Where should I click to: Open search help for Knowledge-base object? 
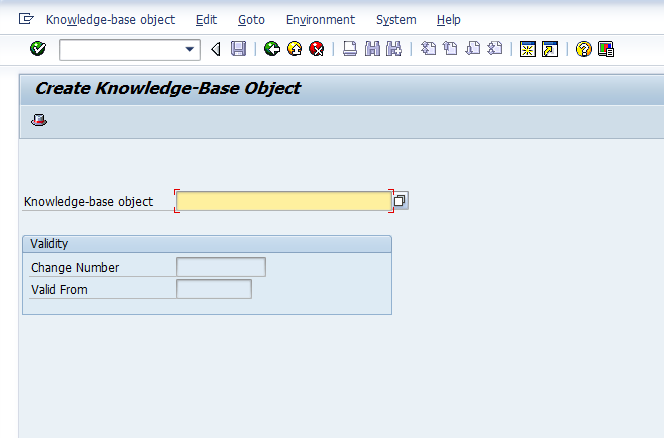(x=400, y=201)
